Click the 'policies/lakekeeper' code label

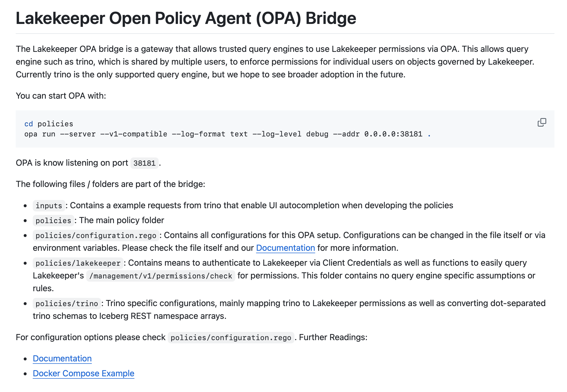point(78,263)
